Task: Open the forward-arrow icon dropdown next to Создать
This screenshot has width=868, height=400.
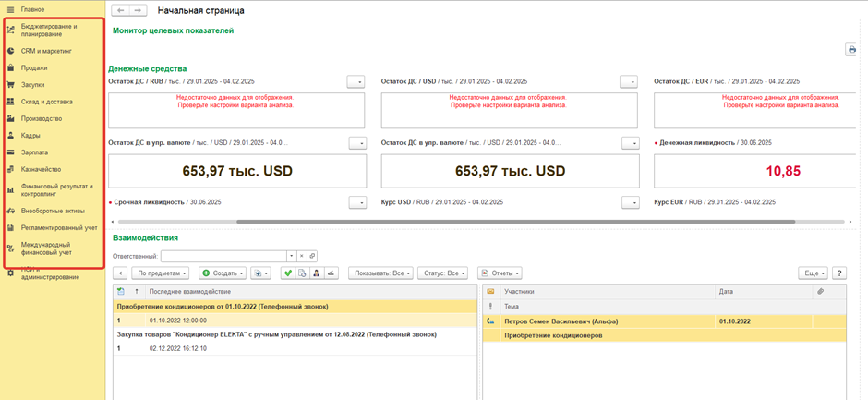Action: click(x=260, y=273)
